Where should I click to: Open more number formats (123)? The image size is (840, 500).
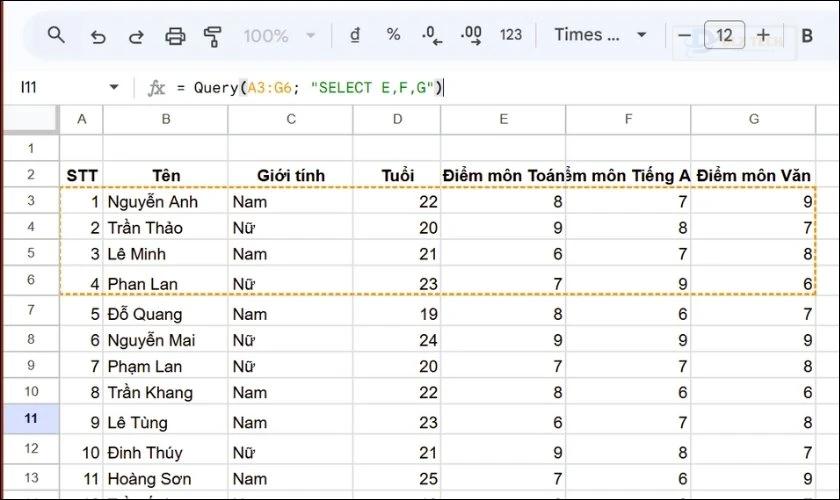[511, 35]
